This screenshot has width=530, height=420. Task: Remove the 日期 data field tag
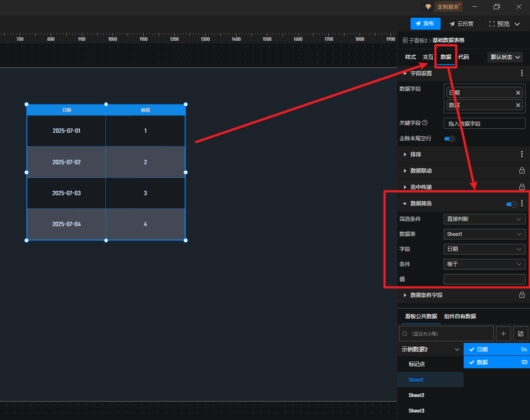point(518,92)
